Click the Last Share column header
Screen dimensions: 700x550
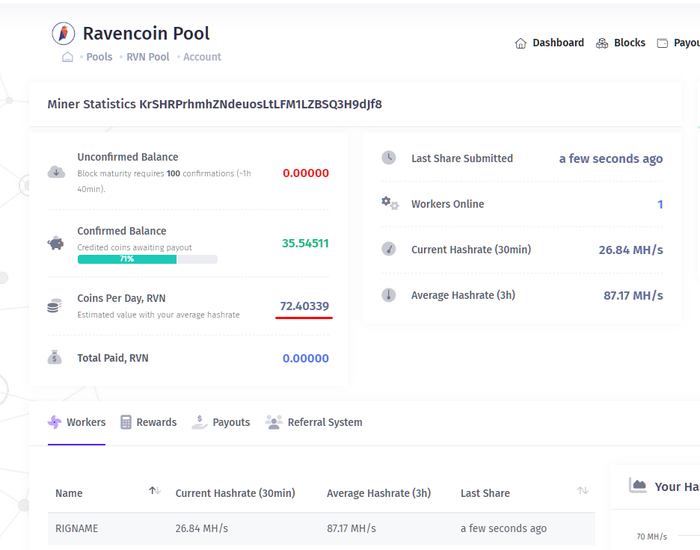(x=485, y=493)
